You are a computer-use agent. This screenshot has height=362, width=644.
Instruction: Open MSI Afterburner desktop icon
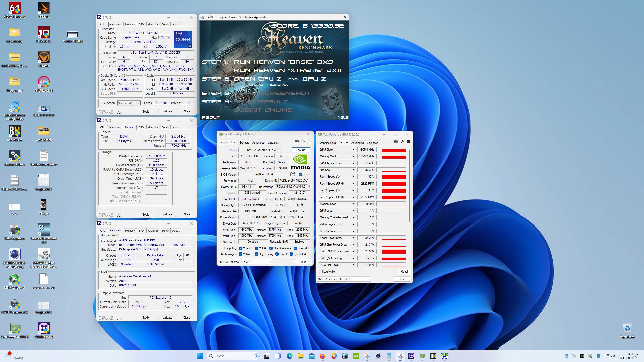(14, 281)
